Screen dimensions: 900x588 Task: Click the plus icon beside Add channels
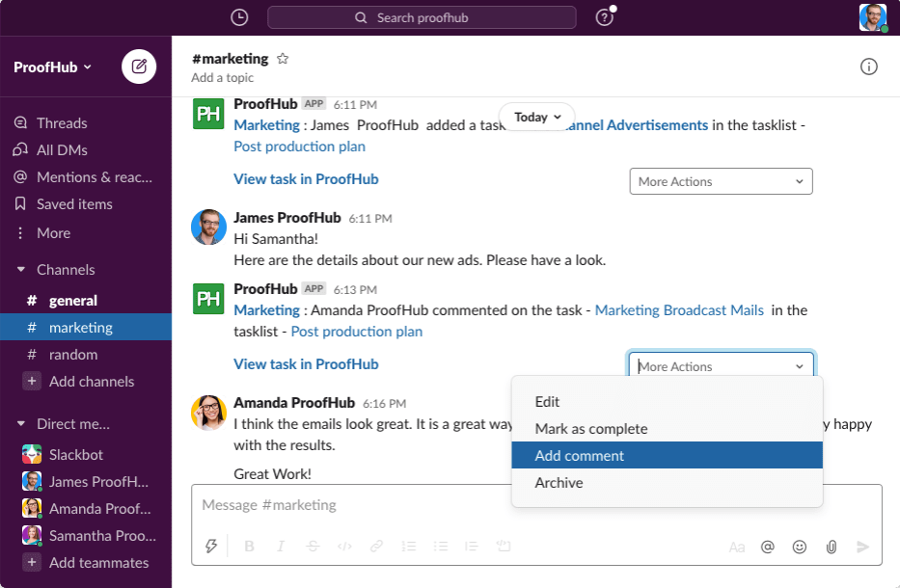32,381
